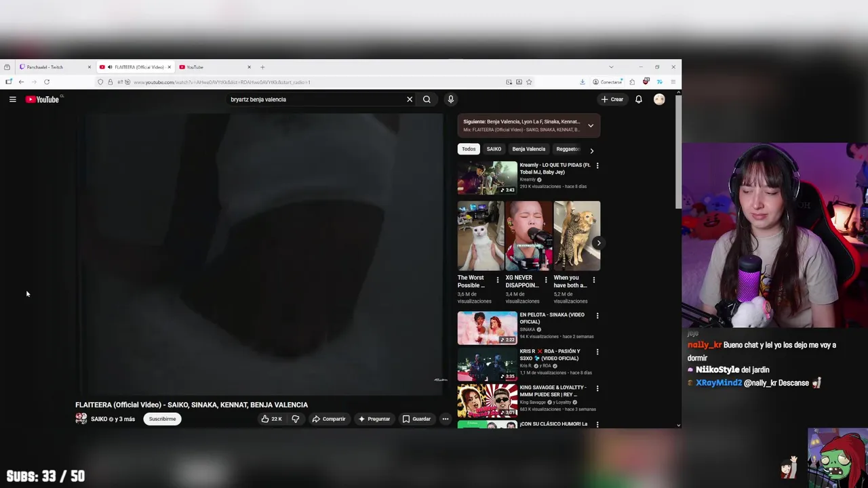Viewport: 868px width, 488px height.
Task: Click the Preguntar button
Action: 374,419
